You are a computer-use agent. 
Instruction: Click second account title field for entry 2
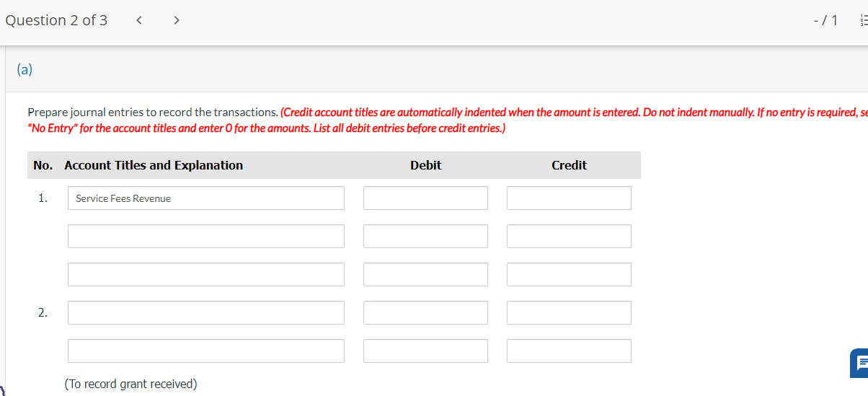206,351
